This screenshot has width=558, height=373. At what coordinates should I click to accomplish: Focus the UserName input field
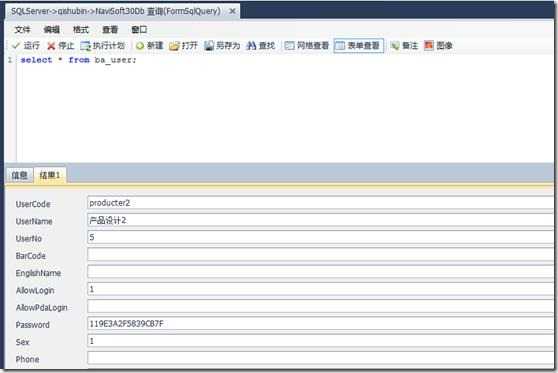pos(320,220)
